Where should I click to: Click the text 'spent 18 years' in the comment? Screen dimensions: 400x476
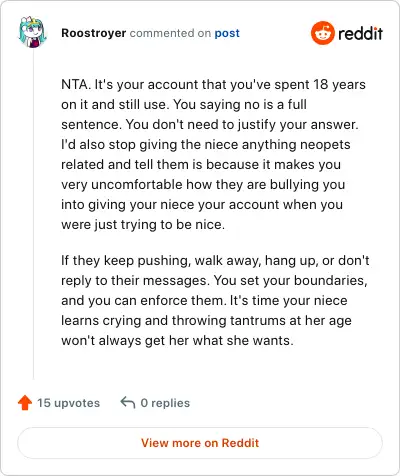320,85
